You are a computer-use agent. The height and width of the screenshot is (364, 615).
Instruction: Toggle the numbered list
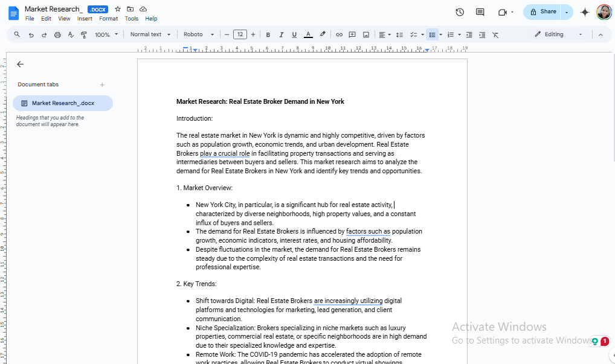(451, 34)
